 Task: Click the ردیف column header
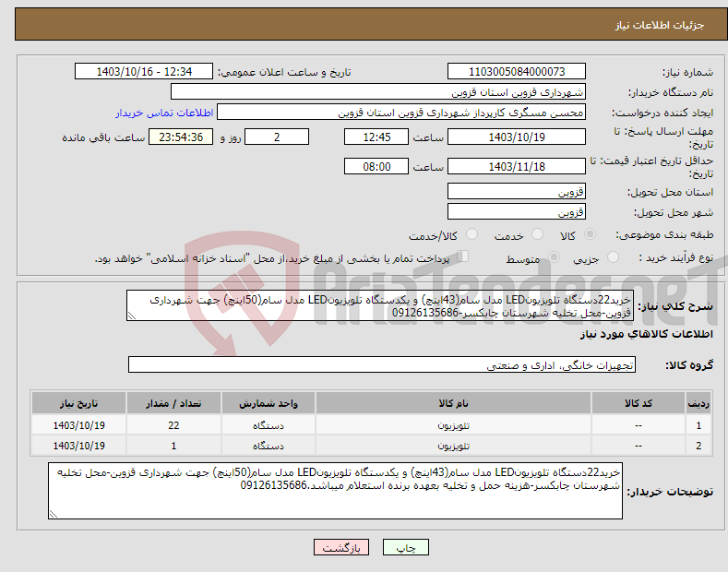698,403
